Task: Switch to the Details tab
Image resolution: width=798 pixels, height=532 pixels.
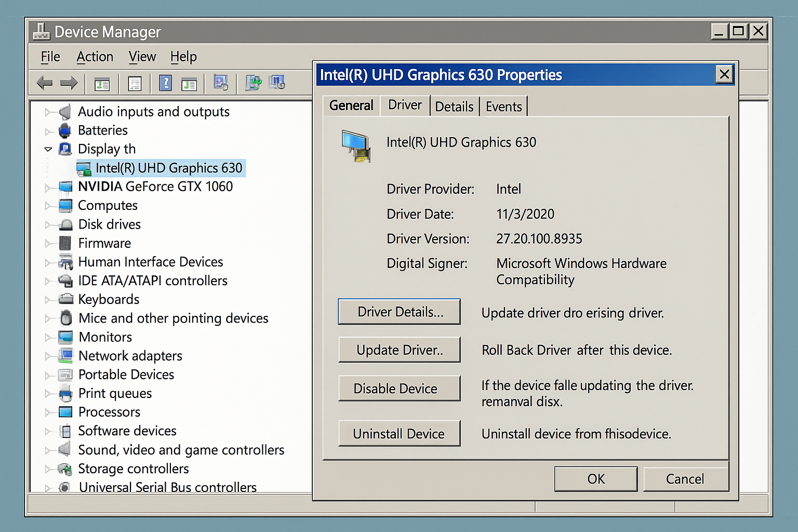Action: (454, 107)
